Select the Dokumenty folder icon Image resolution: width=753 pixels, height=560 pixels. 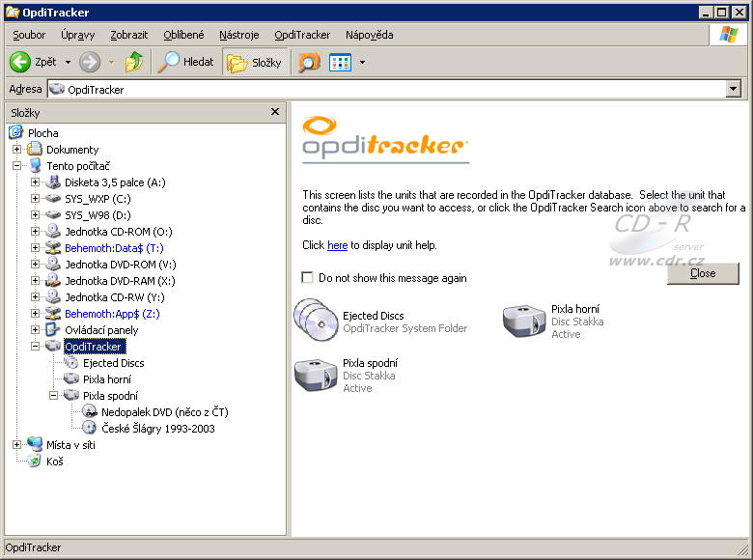tap(34, 149)
